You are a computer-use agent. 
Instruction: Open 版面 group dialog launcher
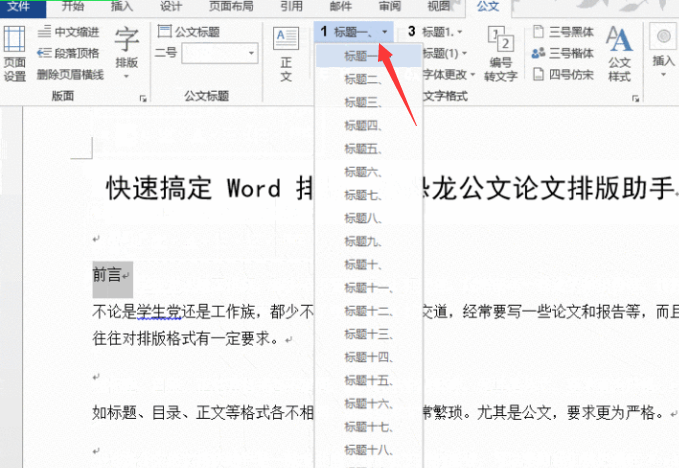[143, 99]
